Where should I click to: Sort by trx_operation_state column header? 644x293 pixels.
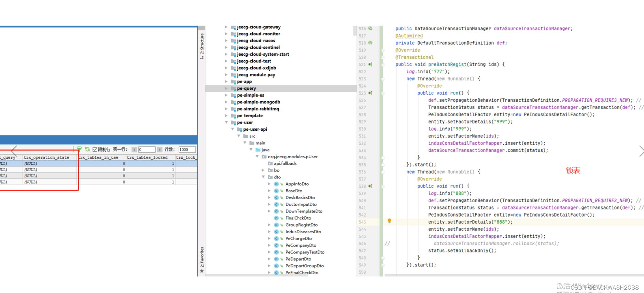(50, 157)
